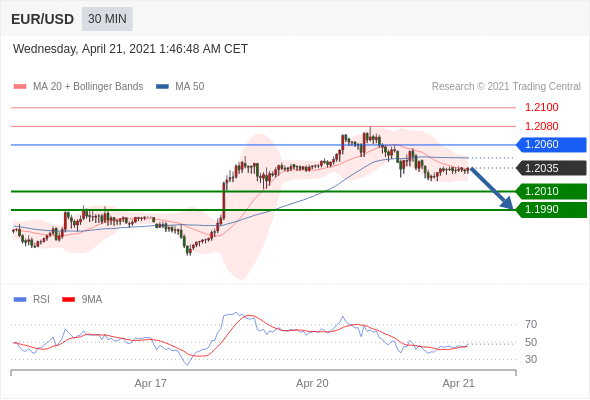The image size is (590, 400).
Task: Select the 1.1990 green target tag
Action: [x=551, y=210]
